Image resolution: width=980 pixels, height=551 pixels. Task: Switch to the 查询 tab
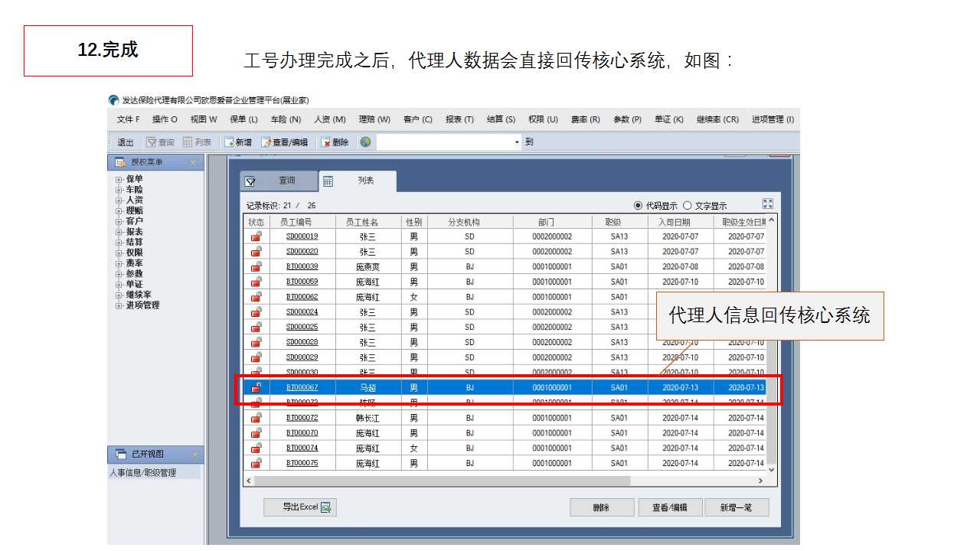coord(278,181)
